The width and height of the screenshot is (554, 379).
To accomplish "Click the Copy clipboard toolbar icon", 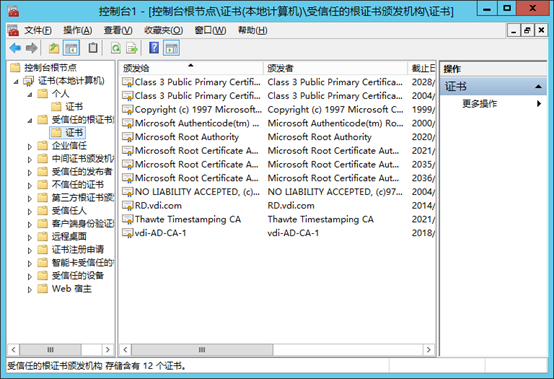I will click(x=93, y=48).
